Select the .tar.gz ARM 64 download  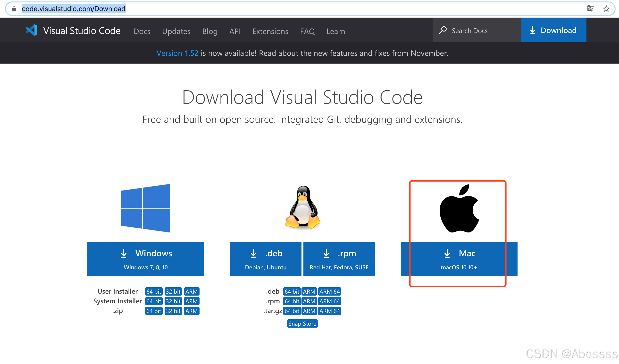[329, 311]
